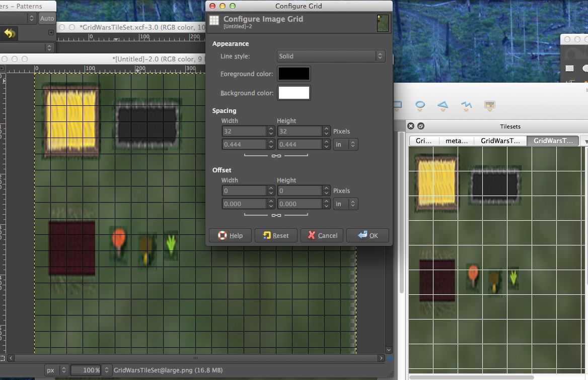The width and height of the screenshot is (588, 380).
Task: Click the grid icon beside Configure Image Grid
Action: tap(214, 20)
